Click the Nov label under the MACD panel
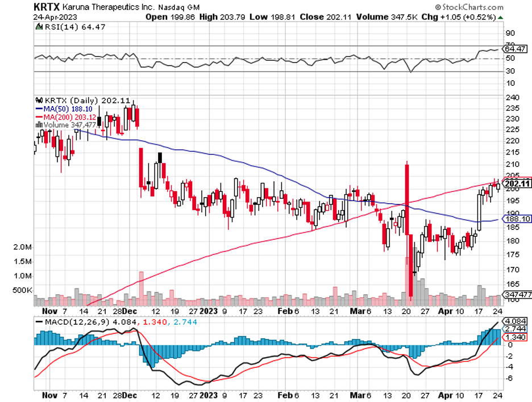 pos(49,395)
